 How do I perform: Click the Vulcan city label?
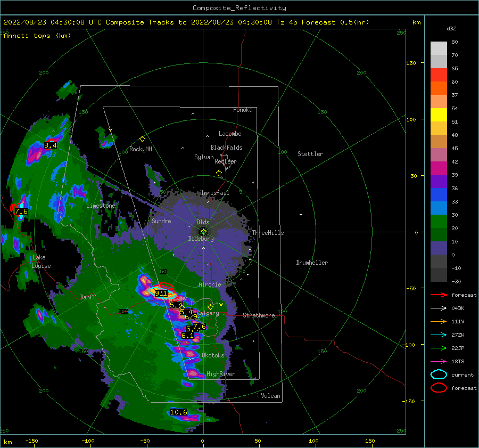tap(271, 396)
